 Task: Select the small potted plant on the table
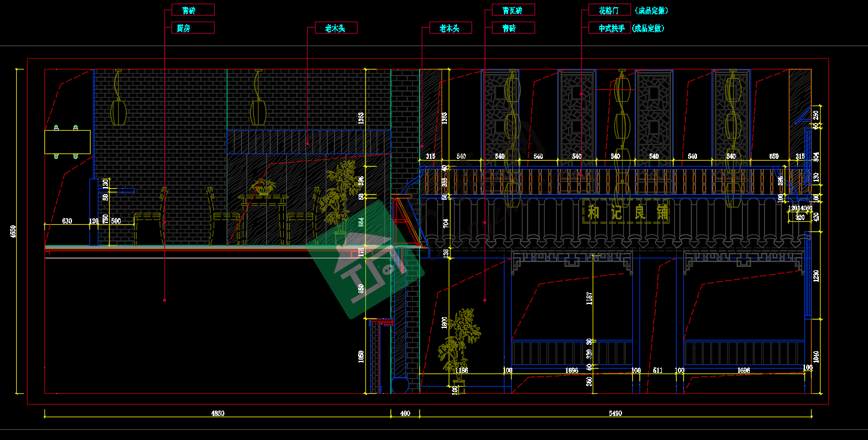pyautogui.click(x=262, y=186)
